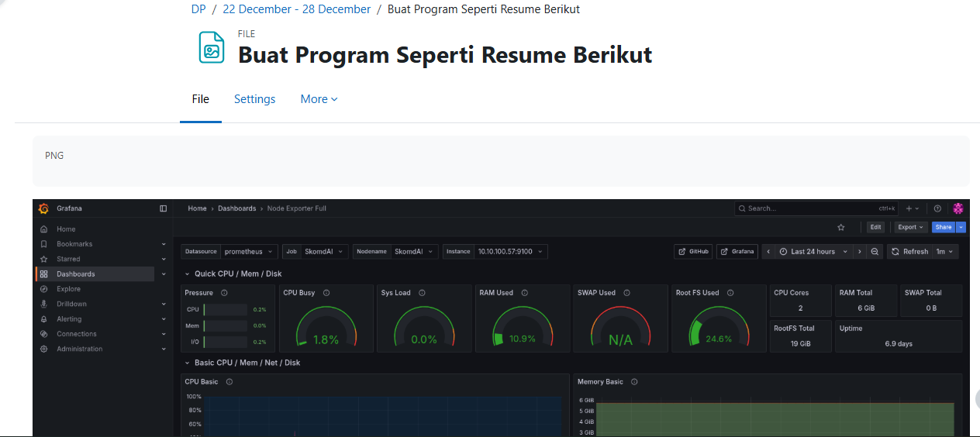This screenshot has width=980, height=437.
Task: Expand the Alerting sidebar chevron
Action: [x=164, y=318]
